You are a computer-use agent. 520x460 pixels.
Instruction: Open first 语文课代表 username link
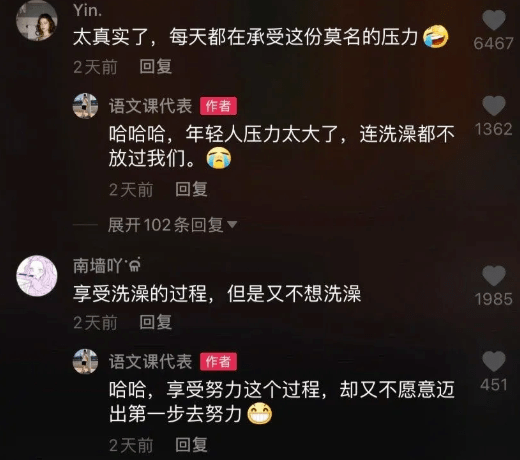click(150, 106)
